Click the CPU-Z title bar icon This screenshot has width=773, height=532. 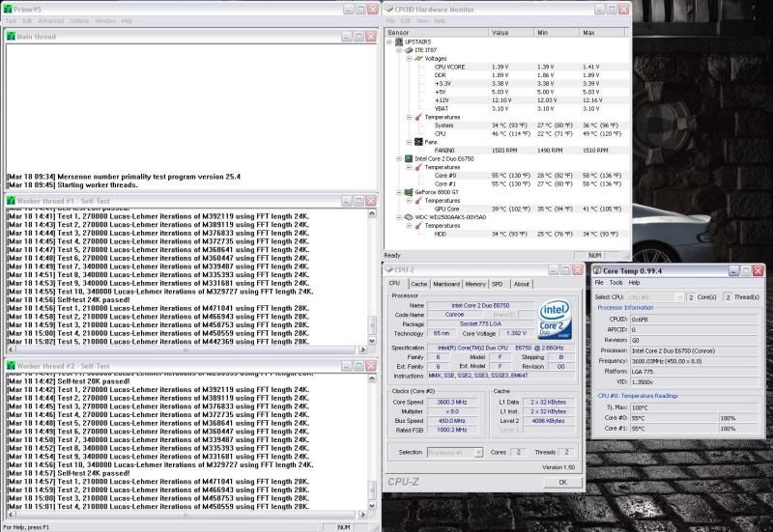(x=389, y=269)
